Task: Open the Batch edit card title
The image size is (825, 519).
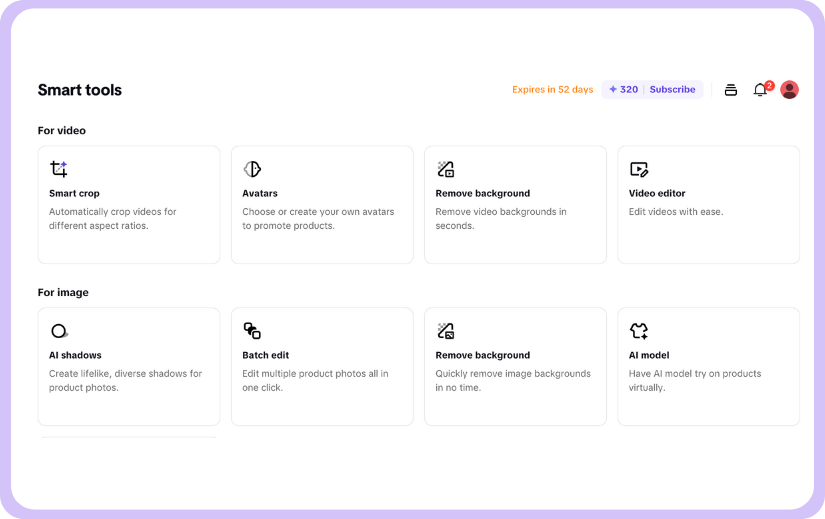Action: coord(266,355)
